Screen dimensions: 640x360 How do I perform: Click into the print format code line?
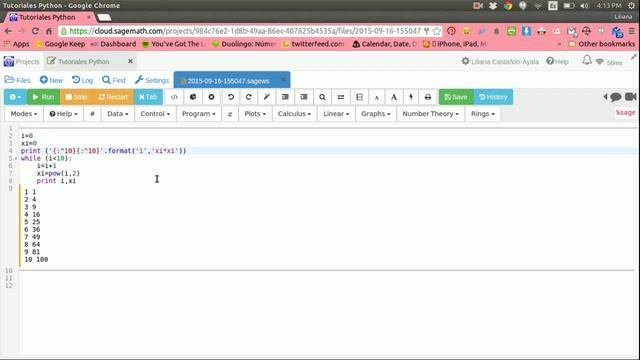point(104,151)
